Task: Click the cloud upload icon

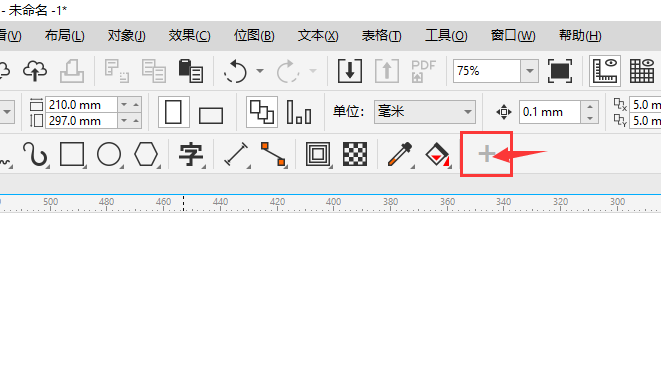Action: pos(35,70)
